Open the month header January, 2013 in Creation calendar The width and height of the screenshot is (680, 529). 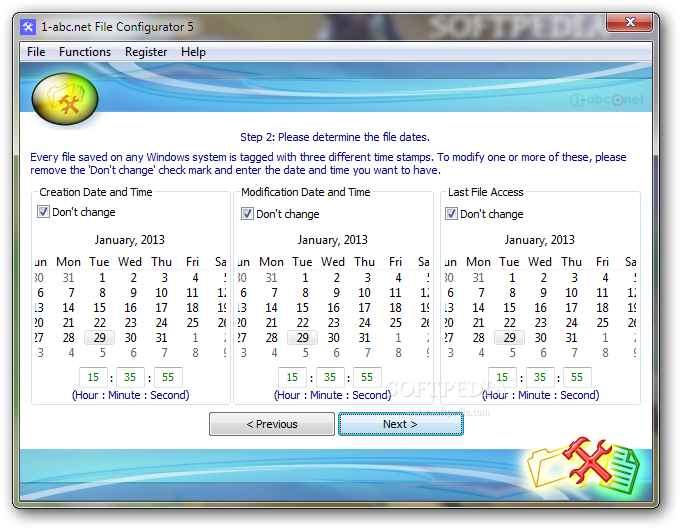(130, 240)
